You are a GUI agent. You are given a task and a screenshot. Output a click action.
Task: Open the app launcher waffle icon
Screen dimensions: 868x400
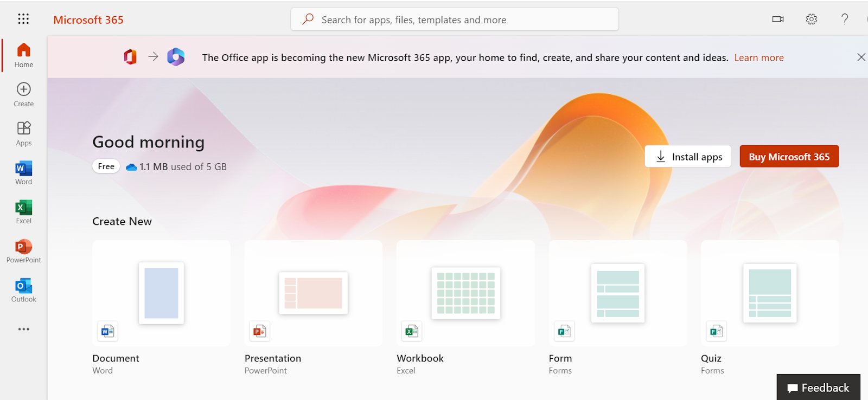click(x=23, y=19)
